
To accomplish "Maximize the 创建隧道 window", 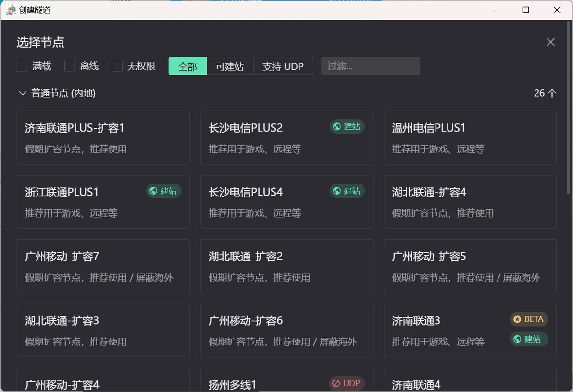I will point(525,10).
